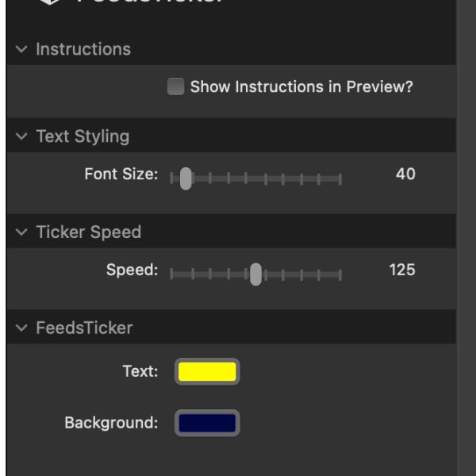Collapse the Instructions section chevron

tap(21, 49)
